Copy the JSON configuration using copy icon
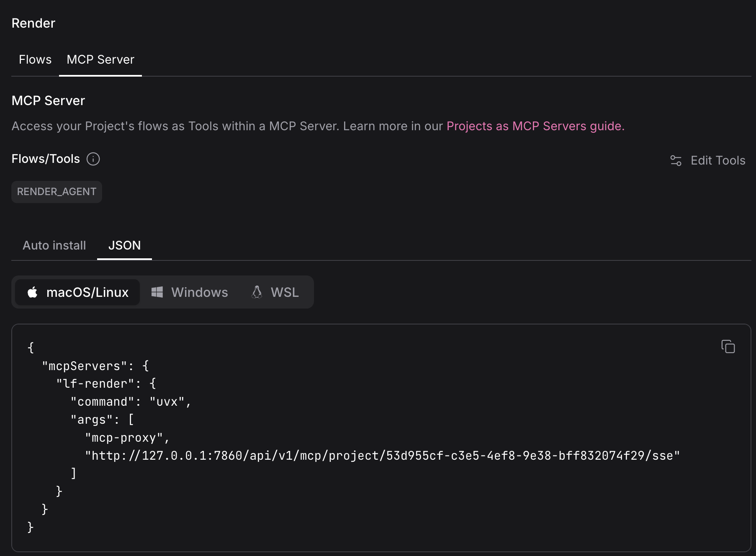The width and height of the screenshot is (756, 556). (728, 347)
